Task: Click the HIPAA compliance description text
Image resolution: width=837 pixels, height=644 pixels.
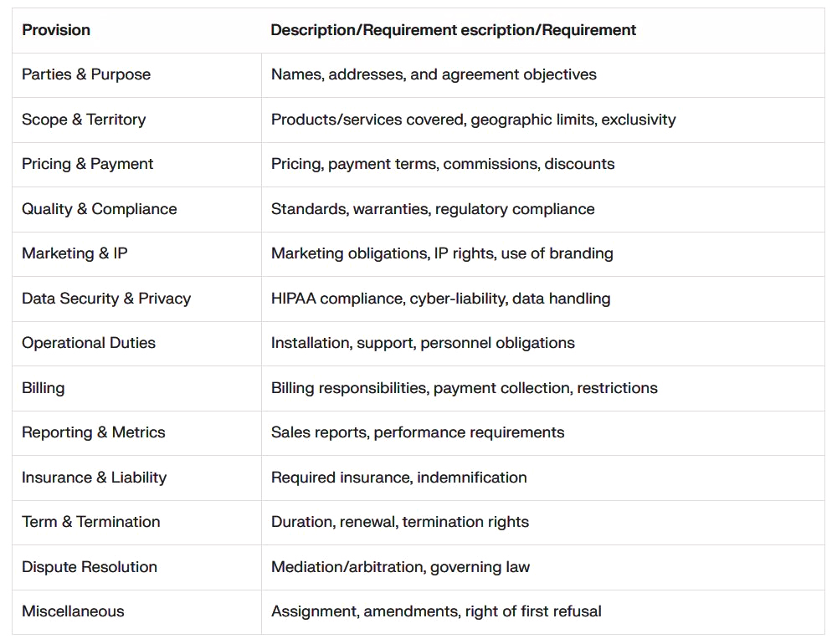Action: 440,299
